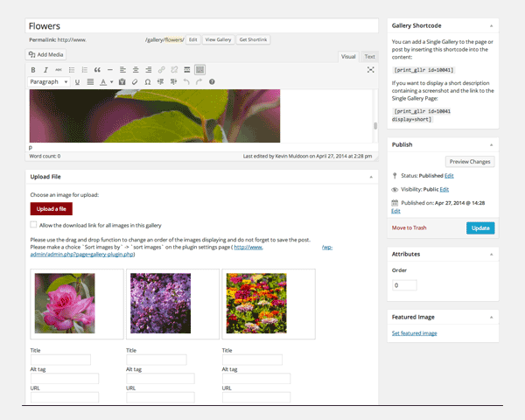The image size is (525, 420).
Task: Click the Title field under the rose image
Action: pyautogui.click(x=60, y=360)
